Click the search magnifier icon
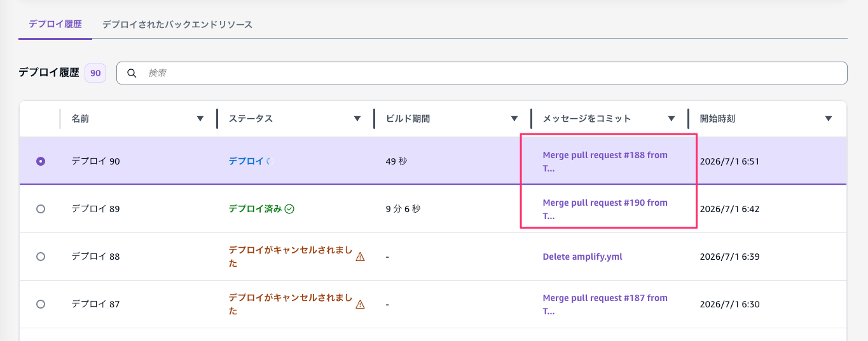 pyautogui.click(x=132, y=73)
